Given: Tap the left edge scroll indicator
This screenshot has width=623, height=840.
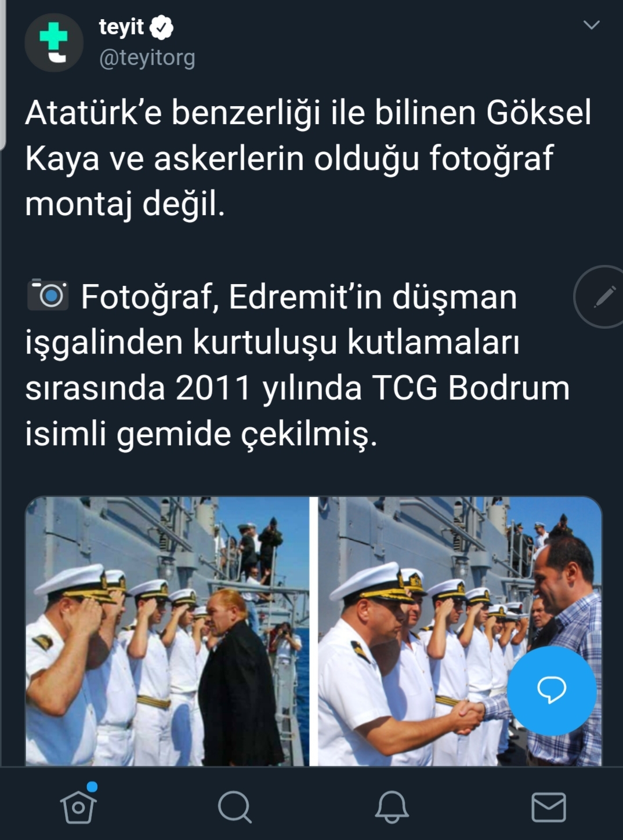Looking at the screenshot, I should point(3,75).
